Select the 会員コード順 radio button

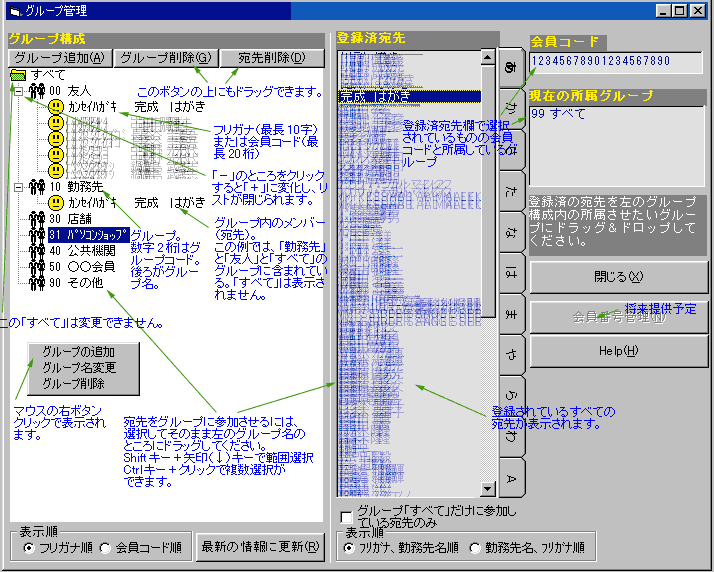[106, 548]
